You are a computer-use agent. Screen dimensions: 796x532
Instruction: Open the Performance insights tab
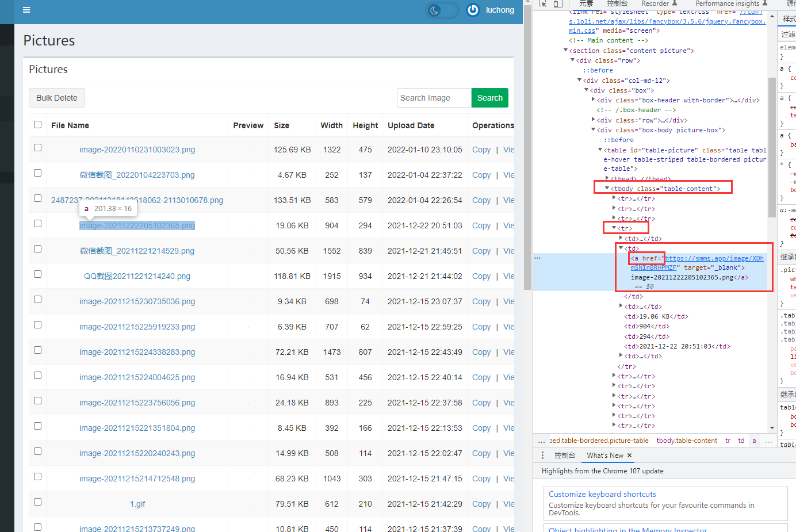point(731,3)
